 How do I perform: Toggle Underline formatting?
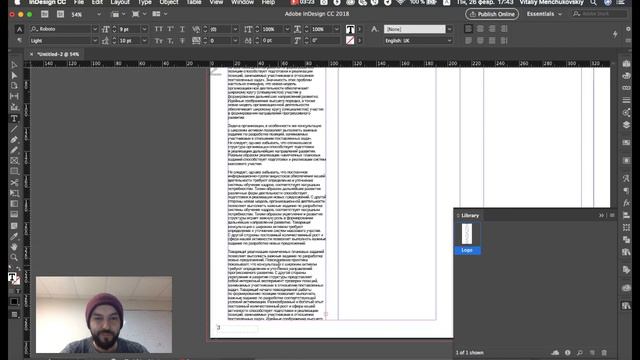click(182, 29)
